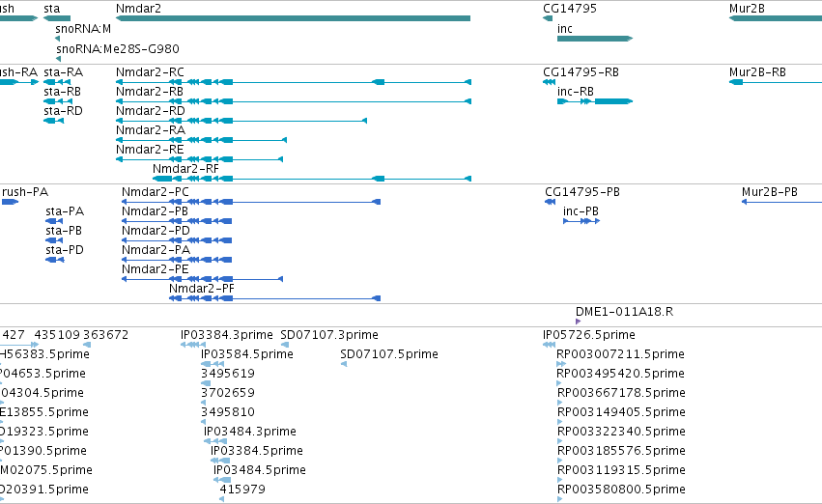Click the Nmdar2 gene label in top track
Viewport: 822px width, 504px height.
coord(138,9)
